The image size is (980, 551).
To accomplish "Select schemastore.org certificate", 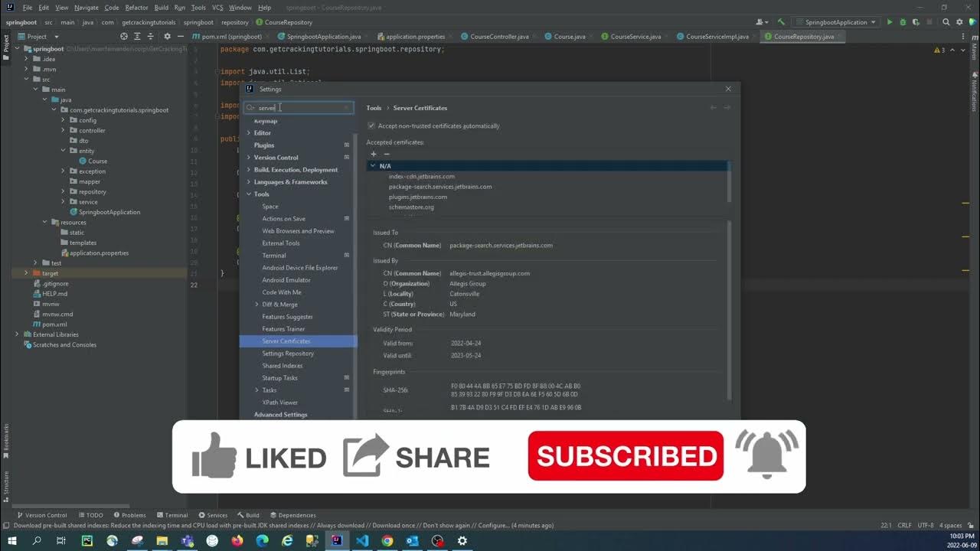I will tap(411, 207).
